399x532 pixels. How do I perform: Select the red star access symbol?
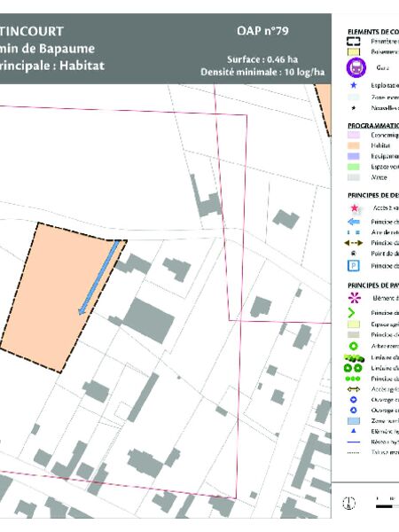pos(354,208)
